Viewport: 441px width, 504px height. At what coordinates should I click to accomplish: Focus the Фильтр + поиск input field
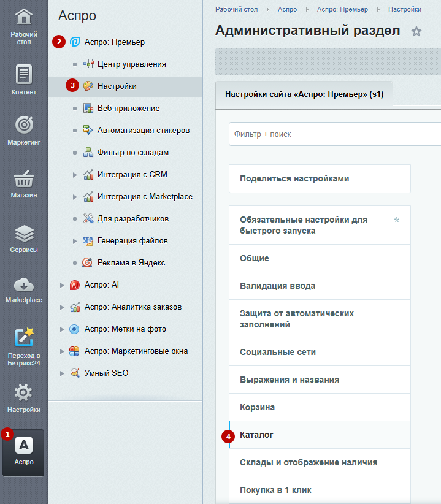(335, 134)
